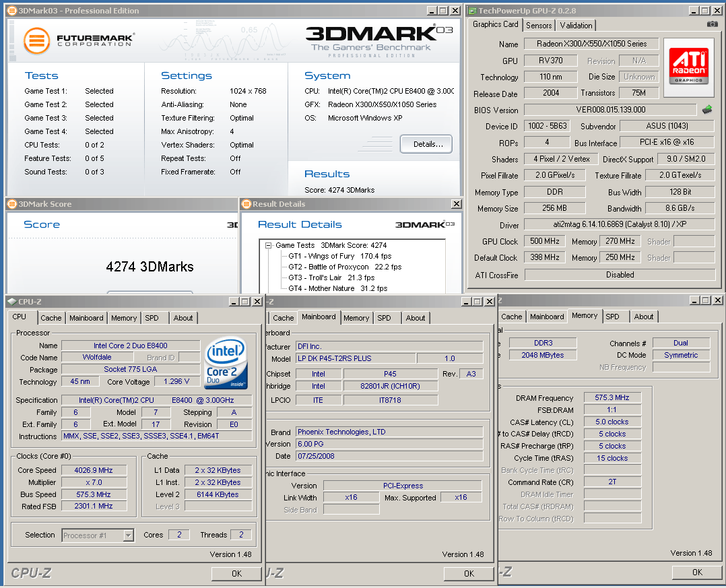
Task: Click OK in the middle CPU-Z window
Action: pos(469,574)
